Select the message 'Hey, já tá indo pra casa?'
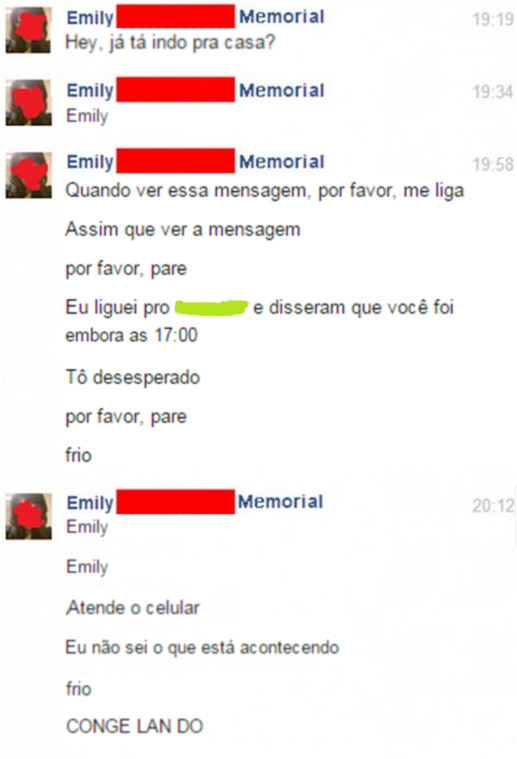The image size is (517, 759). tap(170, 43)
